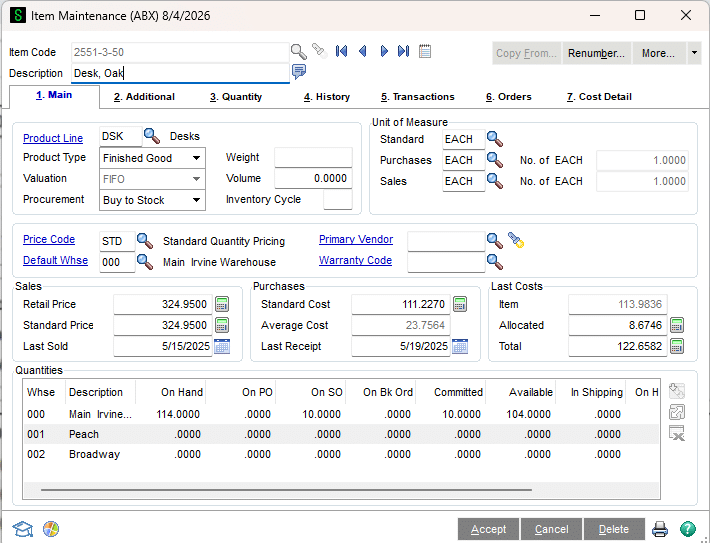Follow the Product Line link

(53, 138)
